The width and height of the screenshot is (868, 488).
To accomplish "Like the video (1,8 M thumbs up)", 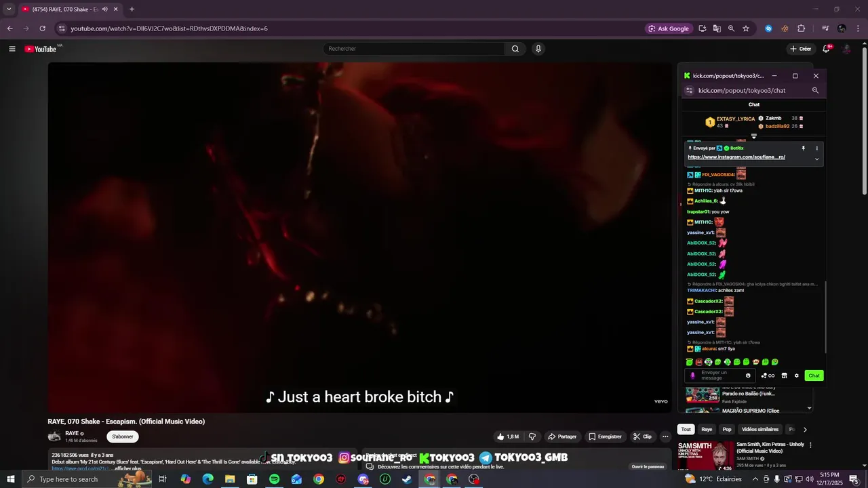I will 508,436.
